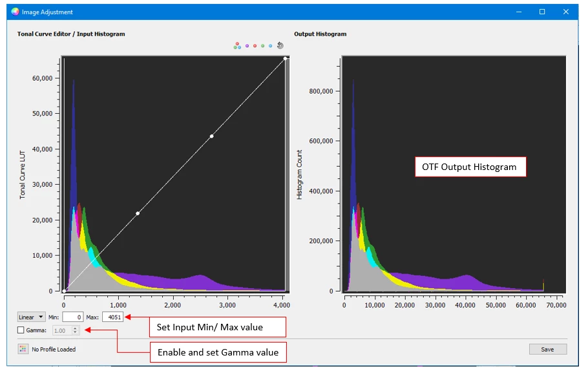Click the Save button
The image size is (588, 371).
click(x=547, y=349)
